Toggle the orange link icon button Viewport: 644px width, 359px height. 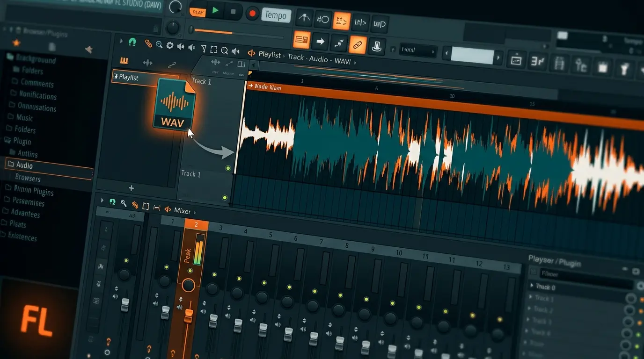point(358,45)
